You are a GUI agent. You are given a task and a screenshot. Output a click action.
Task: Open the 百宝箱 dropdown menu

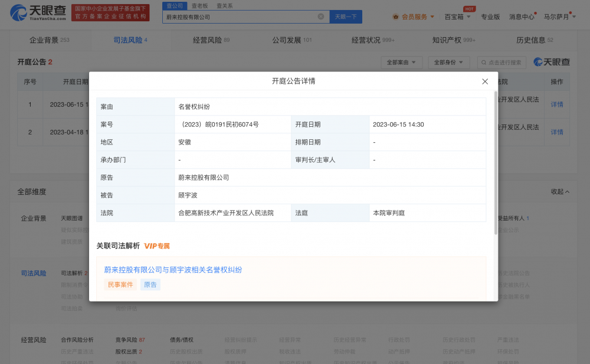pos(458,17)
